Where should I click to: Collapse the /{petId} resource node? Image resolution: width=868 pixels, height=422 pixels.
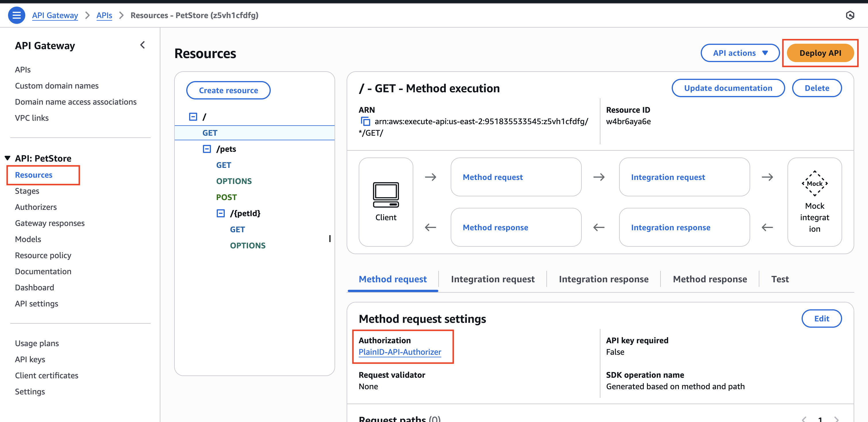click(221, 213)
